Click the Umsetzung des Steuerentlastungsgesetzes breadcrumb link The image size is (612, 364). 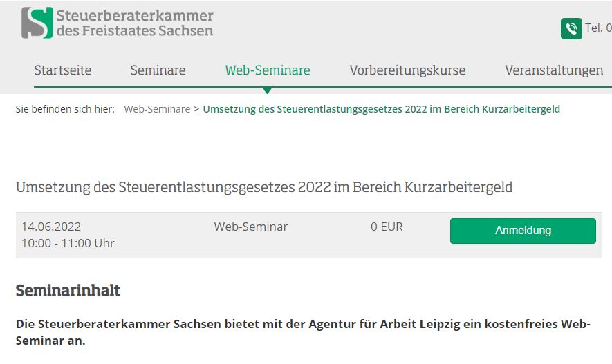pyautogui.click(x=381, y=109)
